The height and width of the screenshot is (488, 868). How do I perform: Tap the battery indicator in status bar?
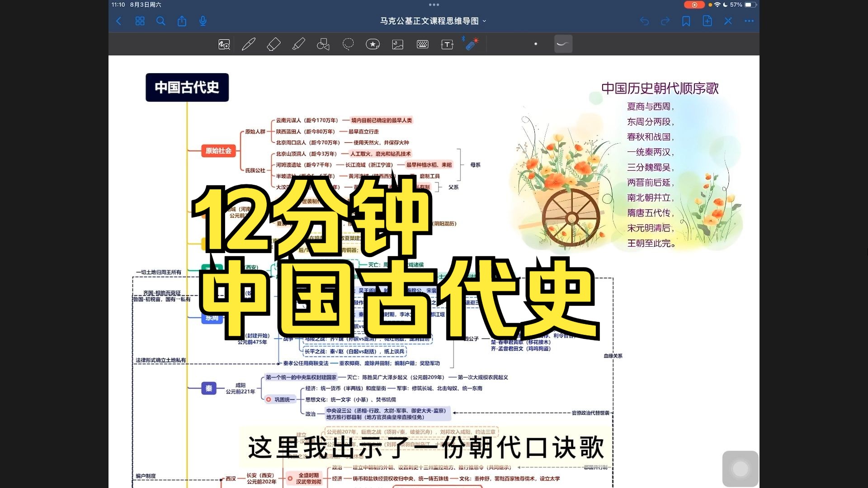click(x=751, y=5)
